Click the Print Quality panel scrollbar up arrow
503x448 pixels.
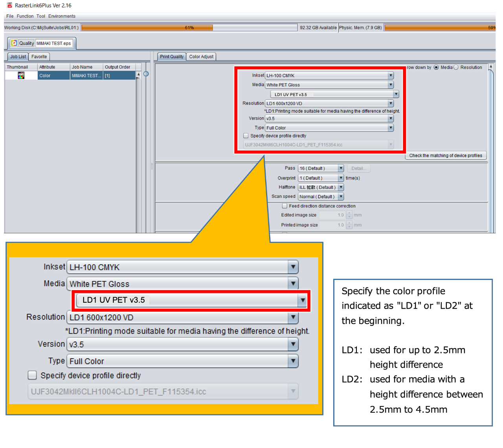pos(490,67)
